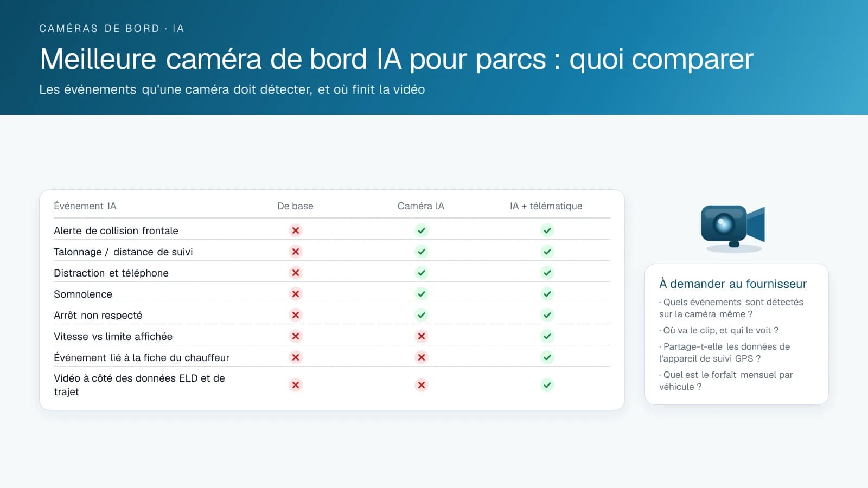This screenshot has width=868, height=488.
Task: Click green check for Vitesse vs limite affichée, IA + télématique
Action: coord(547,336)
